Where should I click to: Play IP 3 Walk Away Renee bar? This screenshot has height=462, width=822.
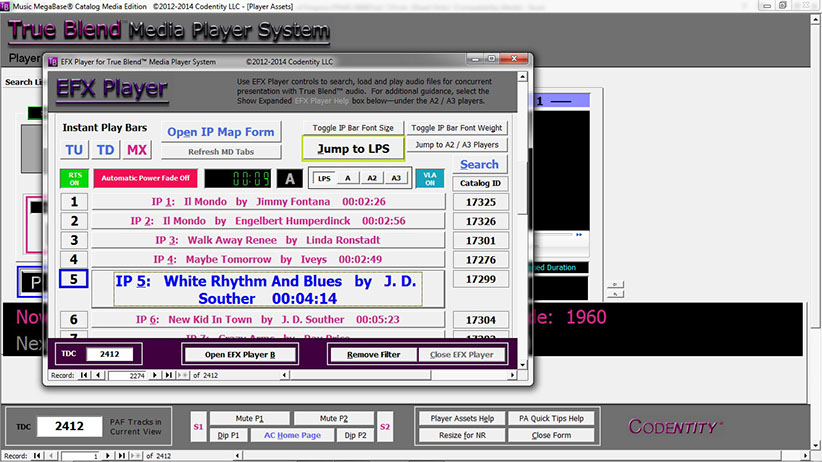pyautogui.click(x=267, y=240)
